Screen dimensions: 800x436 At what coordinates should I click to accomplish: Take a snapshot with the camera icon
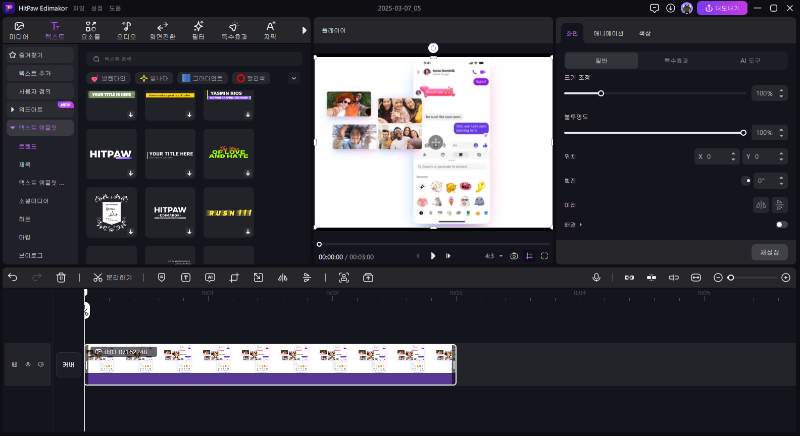coord(514,256)
